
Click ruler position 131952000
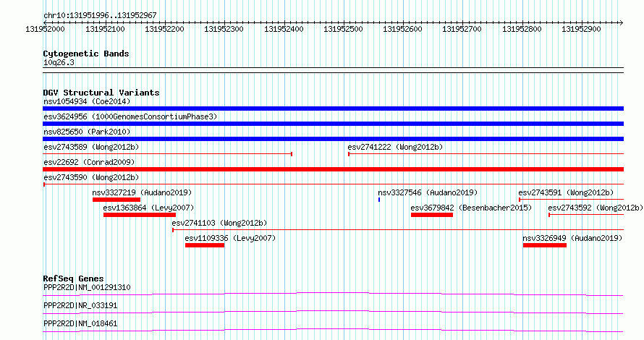pos(45,29)
